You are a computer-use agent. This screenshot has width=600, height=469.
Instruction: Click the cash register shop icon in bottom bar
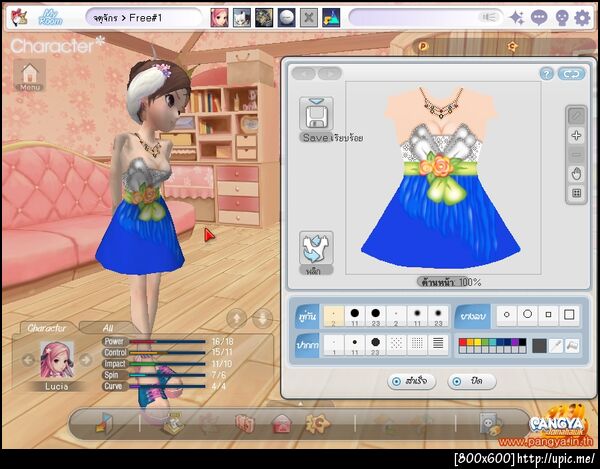click(173, 424)
